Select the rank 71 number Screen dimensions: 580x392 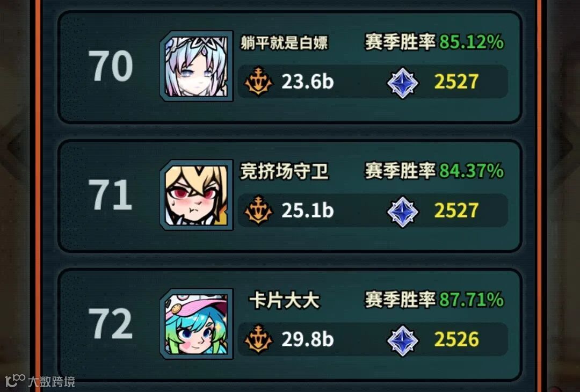(110, 195)
